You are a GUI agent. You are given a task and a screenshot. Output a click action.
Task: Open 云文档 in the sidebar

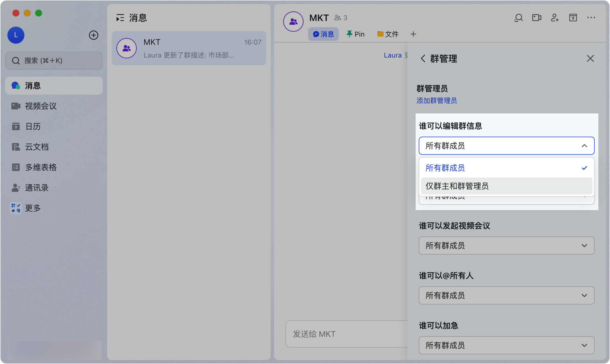tap(54, 147)
